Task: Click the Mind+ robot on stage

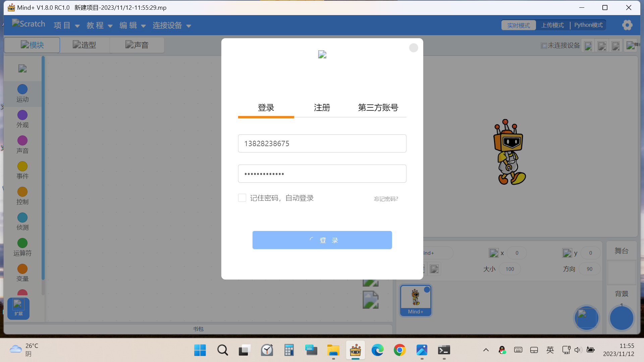Action: click(509, 152)
